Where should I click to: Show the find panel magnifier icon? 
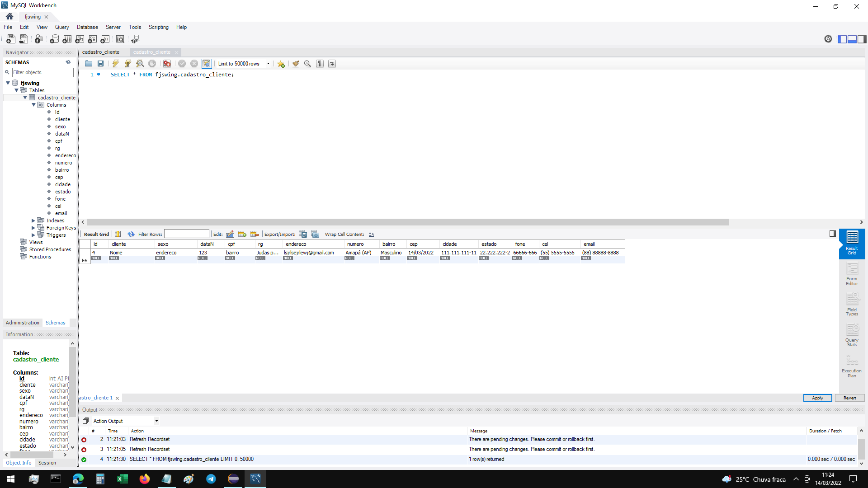point(308,64)
